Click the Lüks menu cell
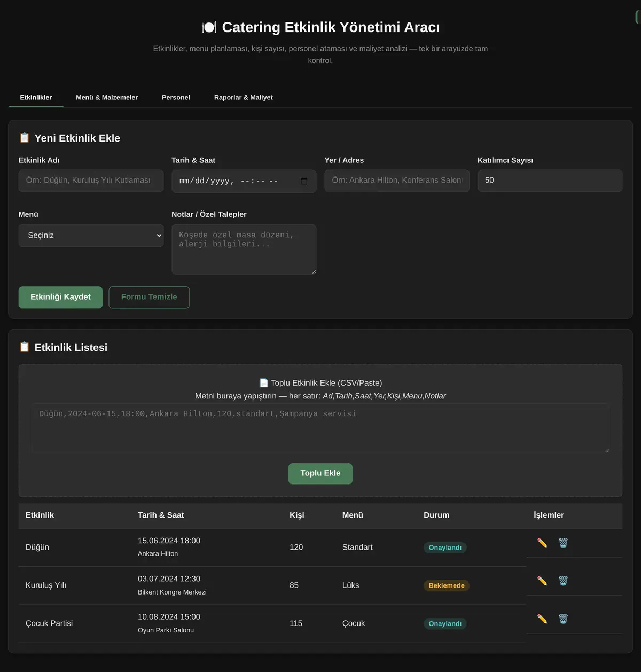 click(351, 585)
